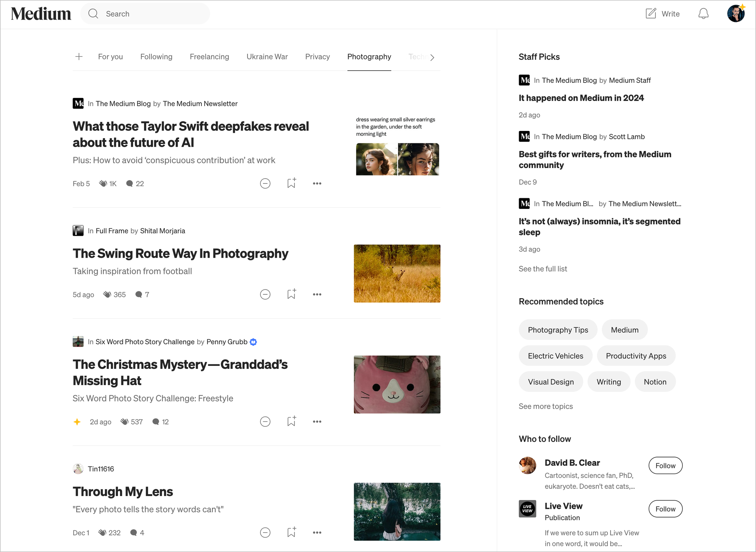Switch to the Following tab

pos(156,57)
